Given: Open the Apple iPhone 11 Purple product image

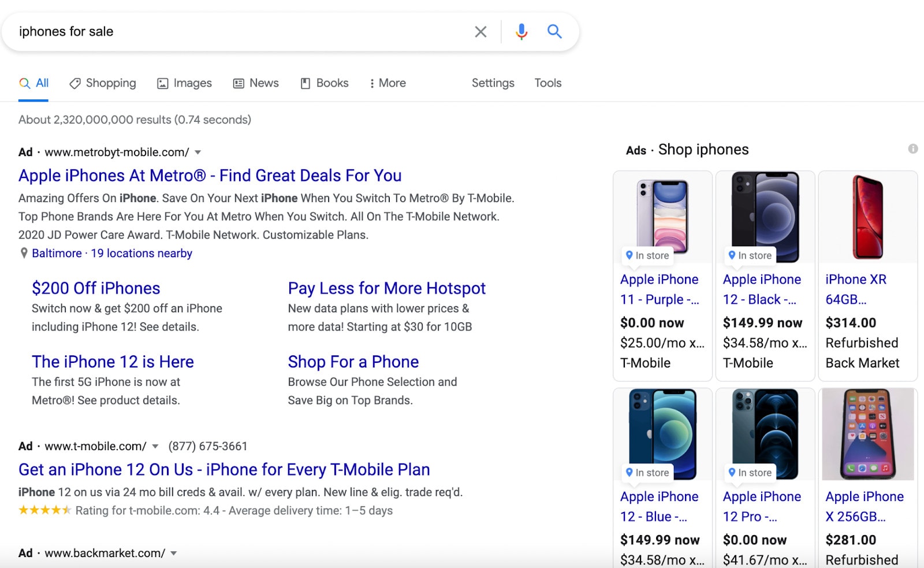Looking at the screenshot, I should tap(662, 217).
